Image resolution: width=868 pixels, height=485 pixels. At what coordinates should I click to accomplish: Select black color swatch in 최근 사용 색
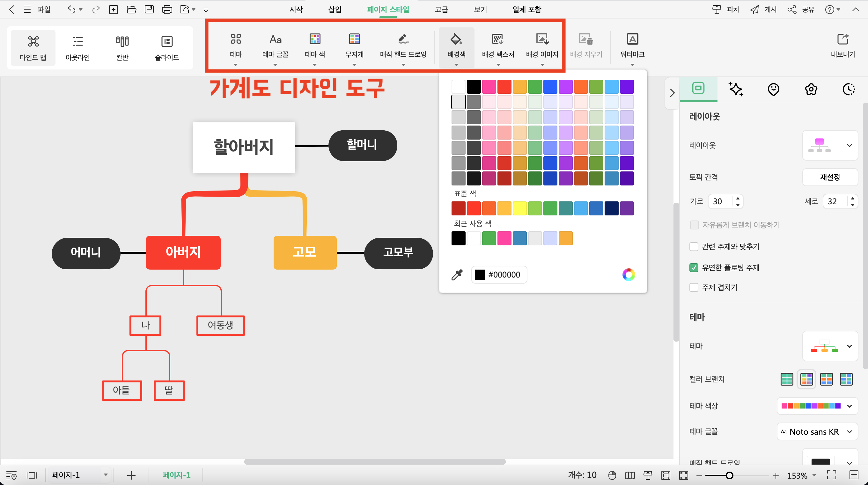459,238
